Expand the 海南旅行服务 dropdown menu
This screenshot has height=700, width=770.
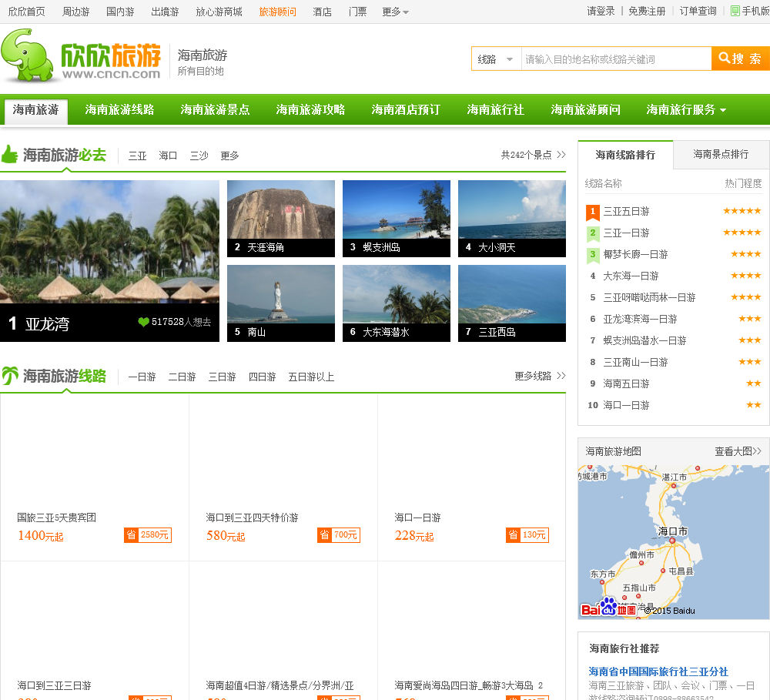(686, 109)
